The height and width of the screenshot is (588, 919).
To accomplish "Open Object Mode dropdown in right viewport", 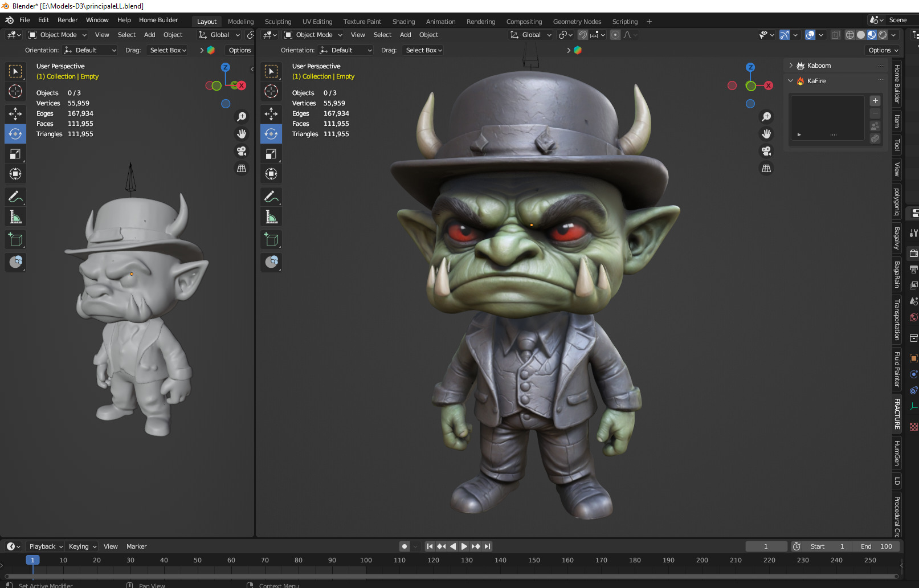I will [313, 35].
